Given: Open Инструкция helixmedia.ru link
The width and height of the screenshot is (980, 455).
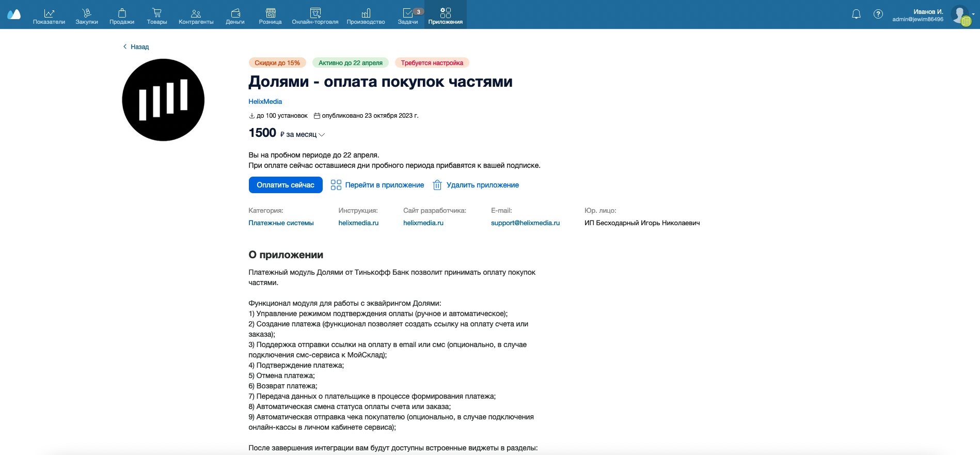Looking at the screenshot, I should coord(359,223).
